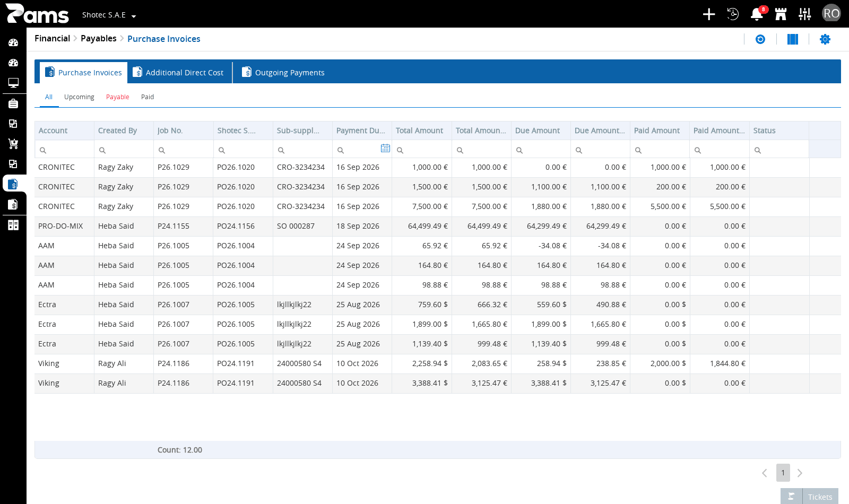Click the monitor icon in sidebar

click(x=13, y=83)
